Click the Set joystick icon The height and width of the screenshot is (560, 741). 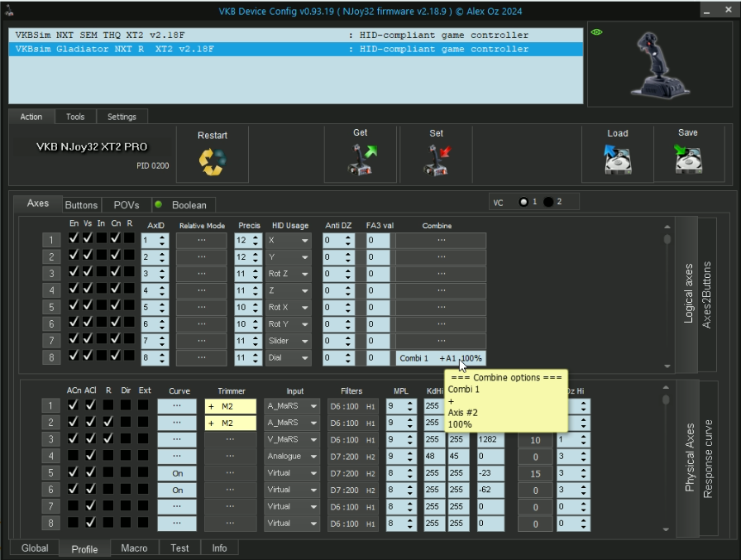click(437, 160)
